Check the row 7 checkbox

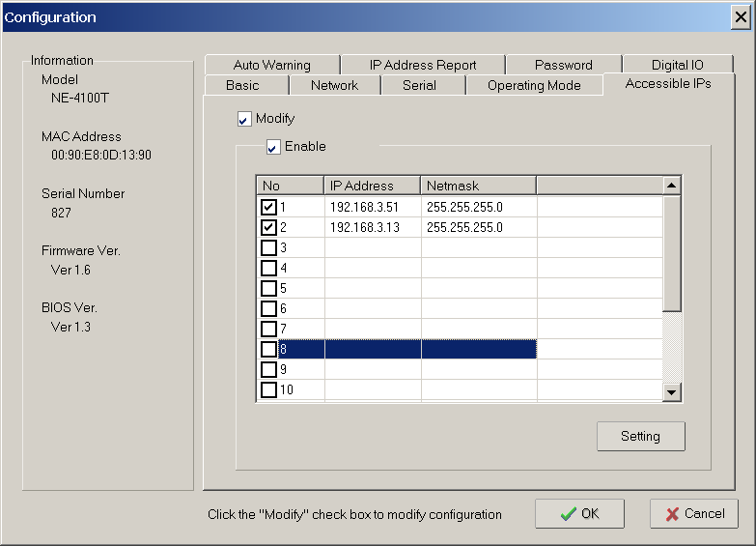point(268,329)
